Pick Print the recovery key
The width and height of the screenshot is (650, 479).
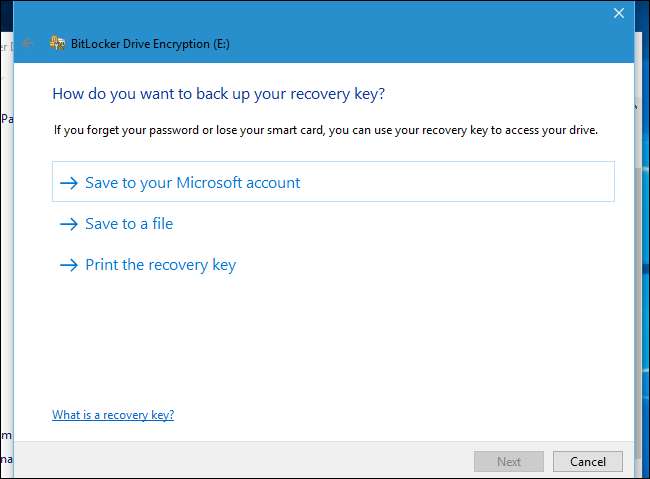[x=160, y=265]
